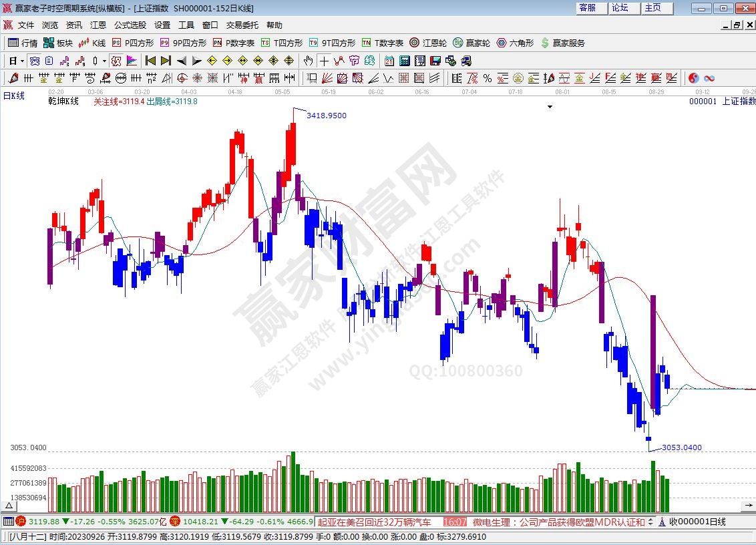Select the hand pan tool
Viewport: 756px width, 545px height.
pos(309,61)
